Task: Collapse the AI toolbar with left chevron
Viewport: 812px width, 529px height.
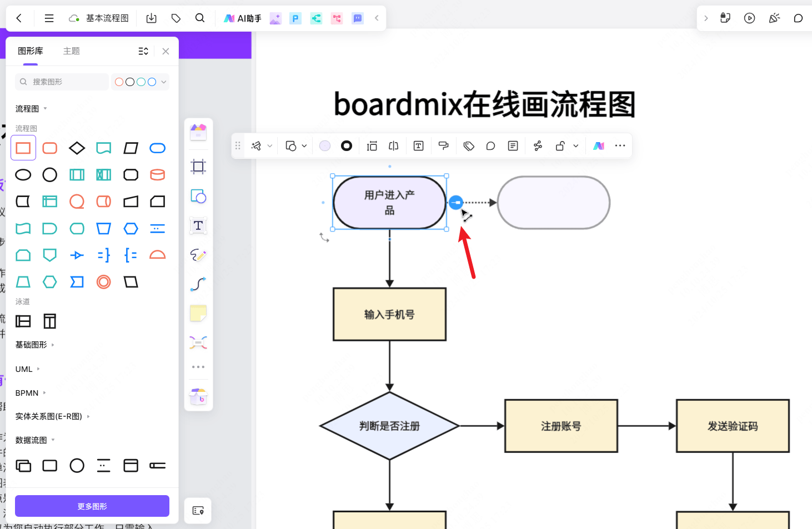Action: (377, 18)
